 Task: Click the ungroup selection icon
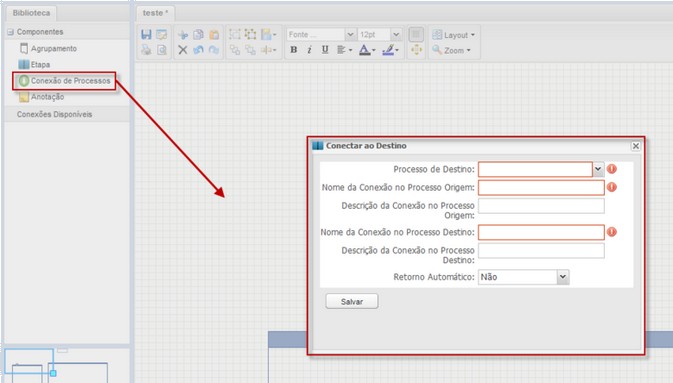[x=250, y=34]
